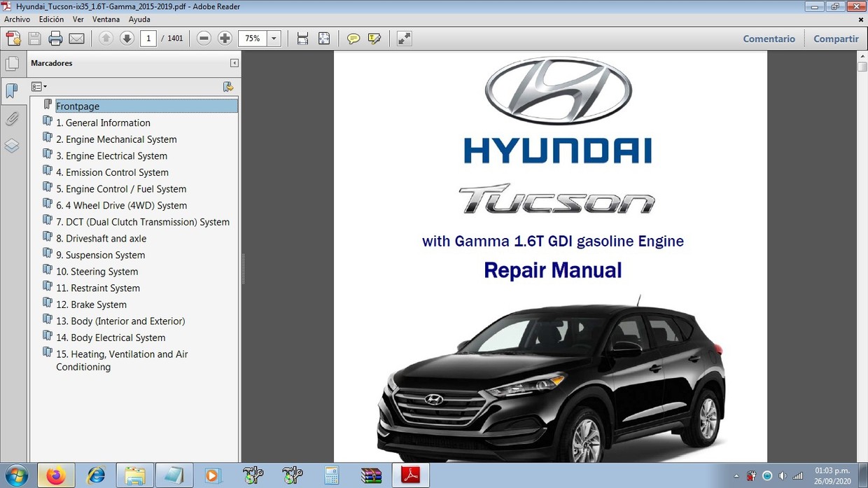Image resolution: width=868 pixels, height=488 pixels.
Task: Open bookmarks options dropdown menu
Action: tap(39, 87)
